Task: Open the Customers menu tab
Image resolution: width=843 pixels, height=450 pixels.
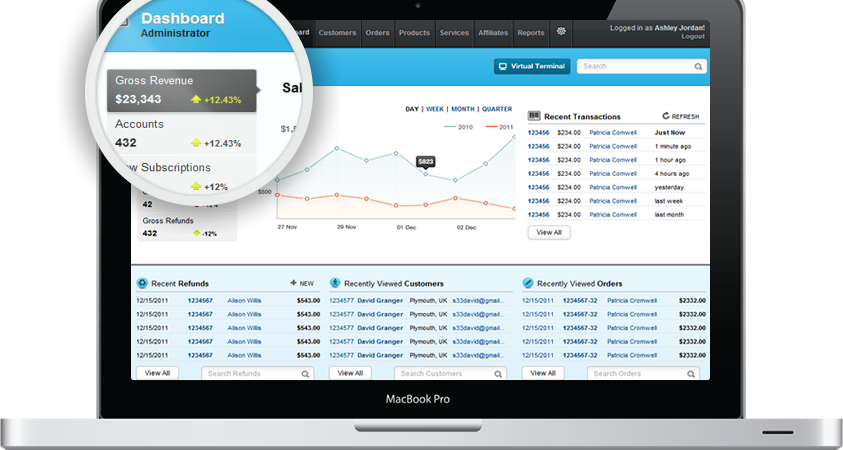Action: [x=337, y=33]
